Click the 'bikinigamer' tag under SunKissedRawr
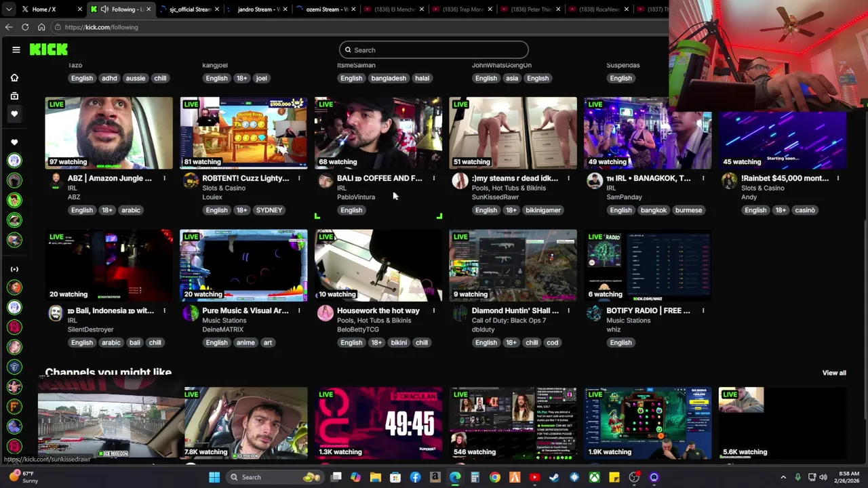Screen dimensions: 868x488 [x=543, y=210]
